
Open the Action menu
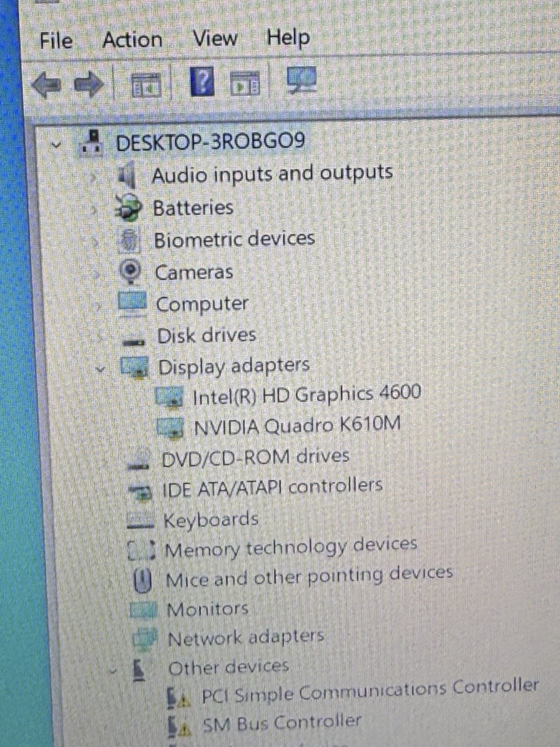[133, 39]
